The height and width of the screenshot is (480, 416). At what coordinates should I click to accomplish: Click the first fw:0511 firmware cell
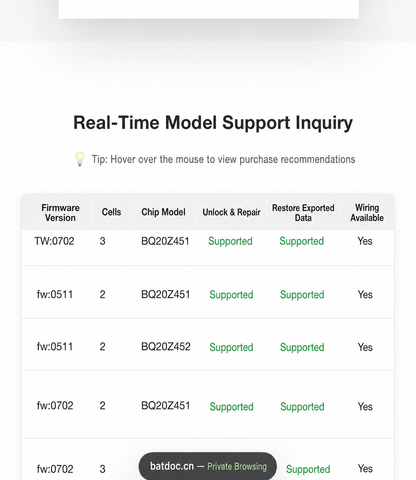(x=55, y=294)
